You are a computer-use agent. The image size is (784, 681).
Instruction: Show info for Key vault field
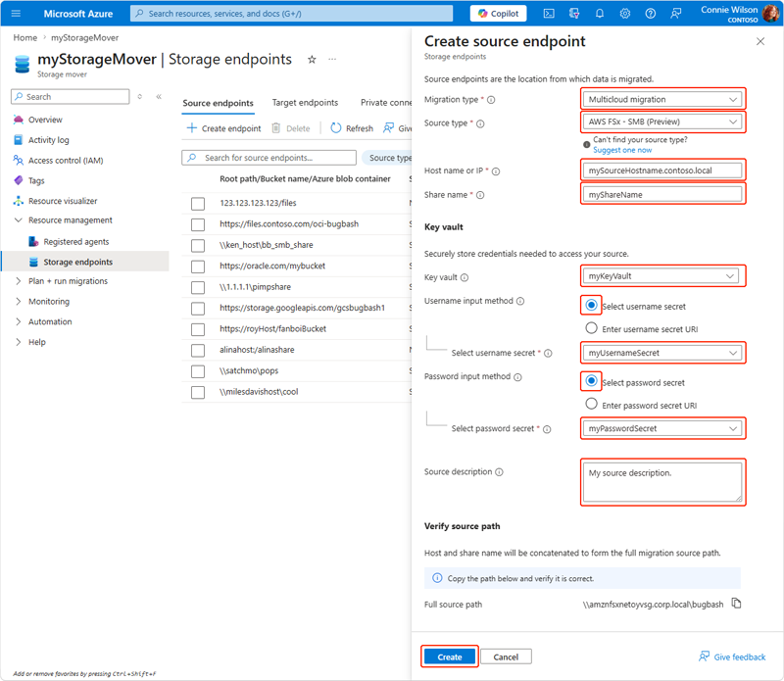click(x=465, y=277)
